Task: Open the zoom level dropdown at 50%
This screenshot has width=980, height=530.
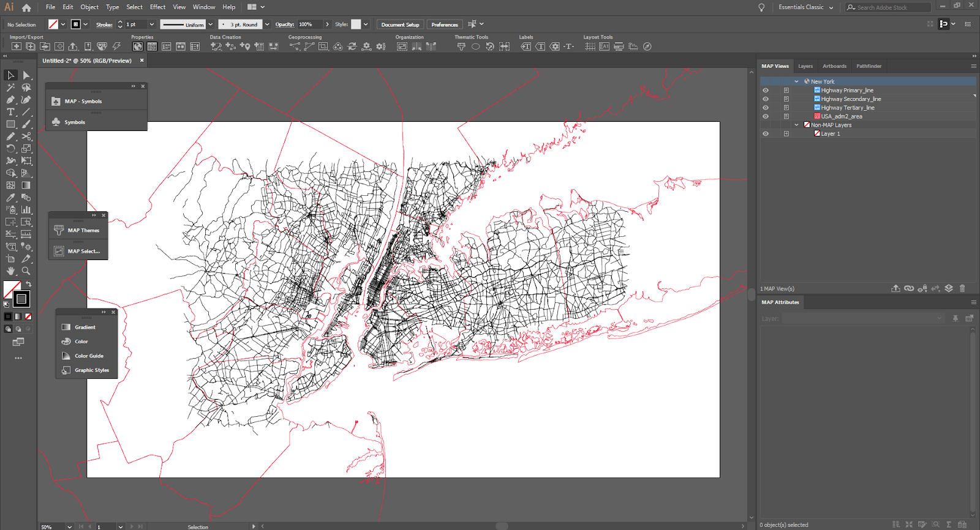Action: tap(69, 526)
